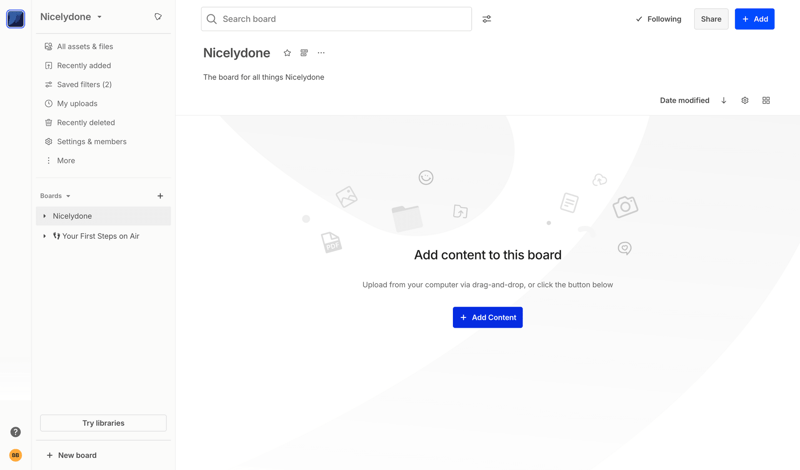800x470 pixels.
Task: Open the three-dot board options menu
Action: (321, 53)
